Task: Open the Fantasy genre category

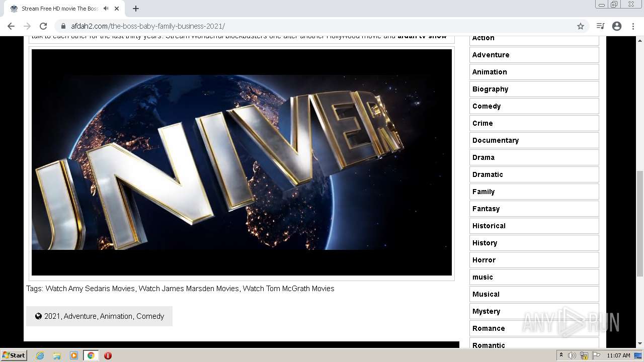Action: (x=534, y=209)
